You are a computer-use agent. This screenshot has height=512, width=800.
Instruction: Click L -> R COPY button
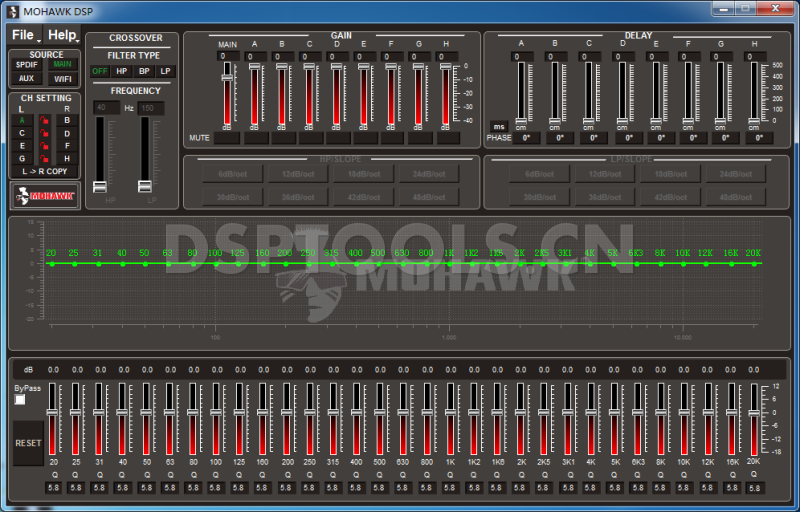point(45,172)
